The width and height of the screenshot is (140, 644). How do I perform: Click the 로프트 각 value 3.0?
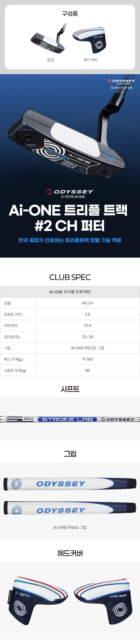click(87, 315)
